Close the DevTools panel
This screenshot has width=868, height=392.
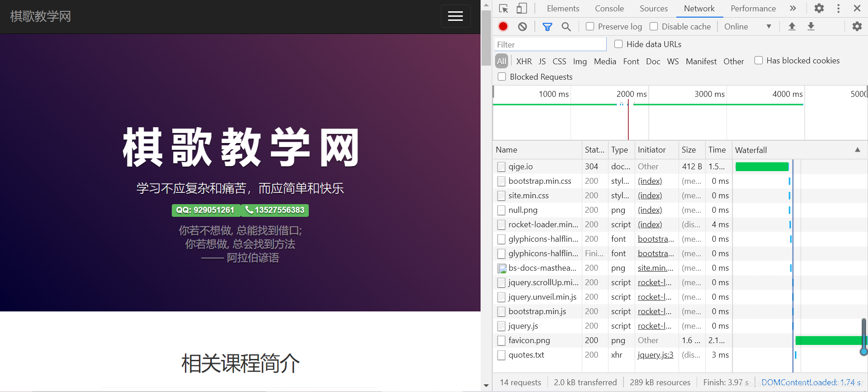point(857,9)
